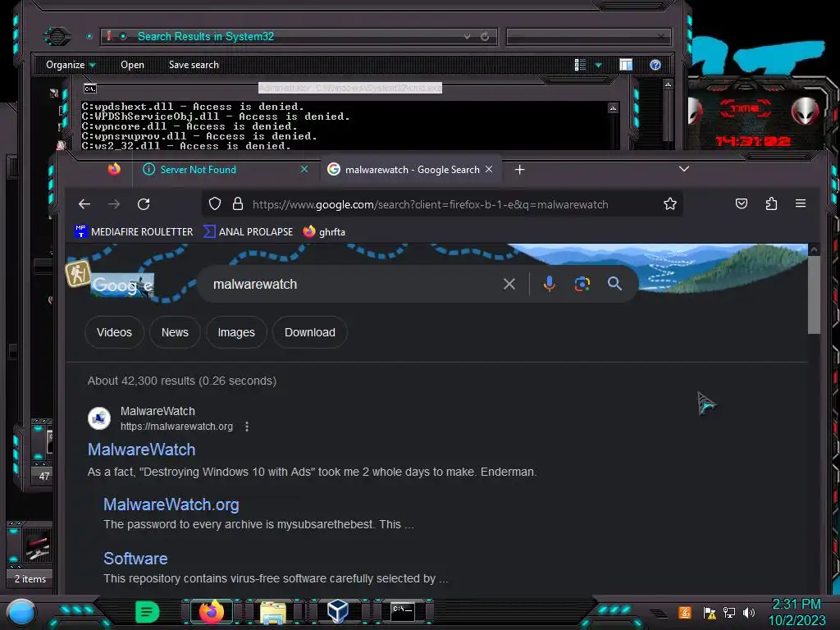Click the Firefox URL address bar
The height and width of the screenshot is (630, 840).
(x=430, y=204)
